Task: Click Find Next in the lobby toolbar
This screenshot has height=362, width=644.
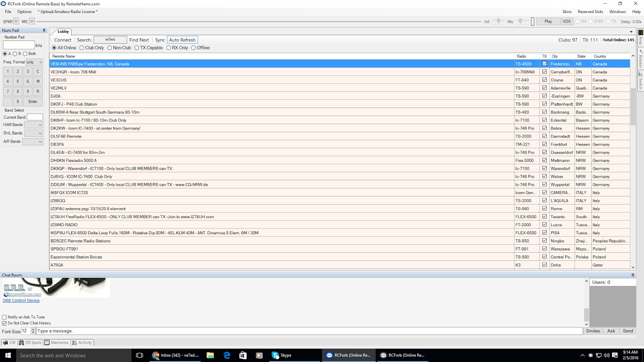Action: (x=139, y=40)
